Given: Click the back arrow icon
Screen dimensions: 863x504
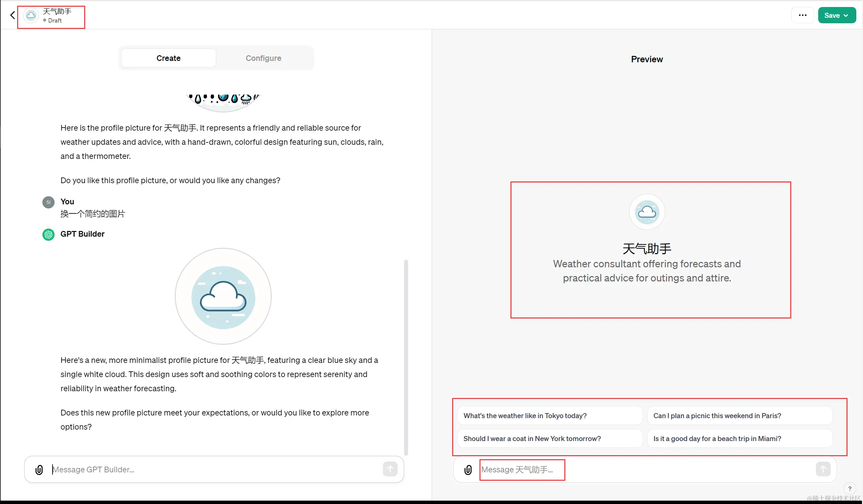Looking at the screenshot, I should tap(13, 15).
